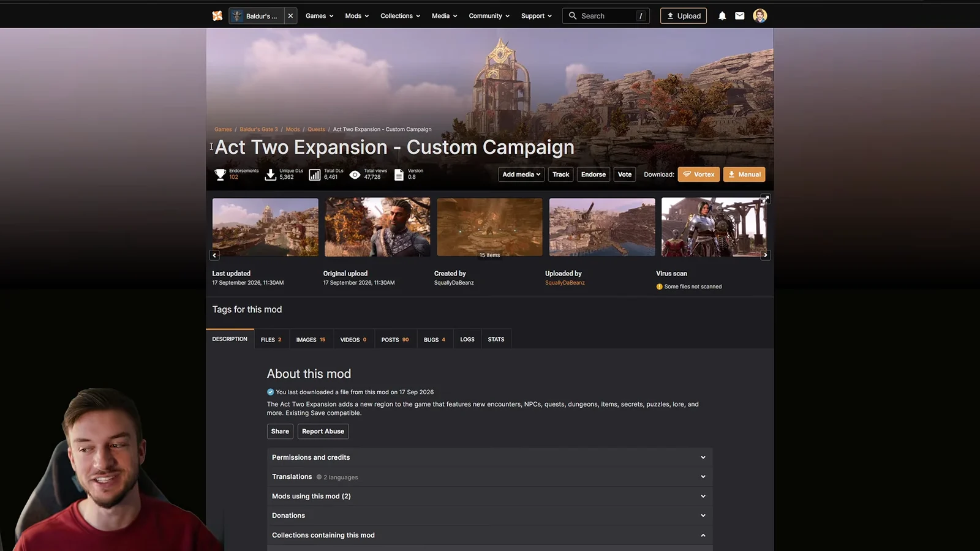Viewport: 980px width, 551px height.
Task: Switch to the Stats tab
Action: tap(496, 339)
